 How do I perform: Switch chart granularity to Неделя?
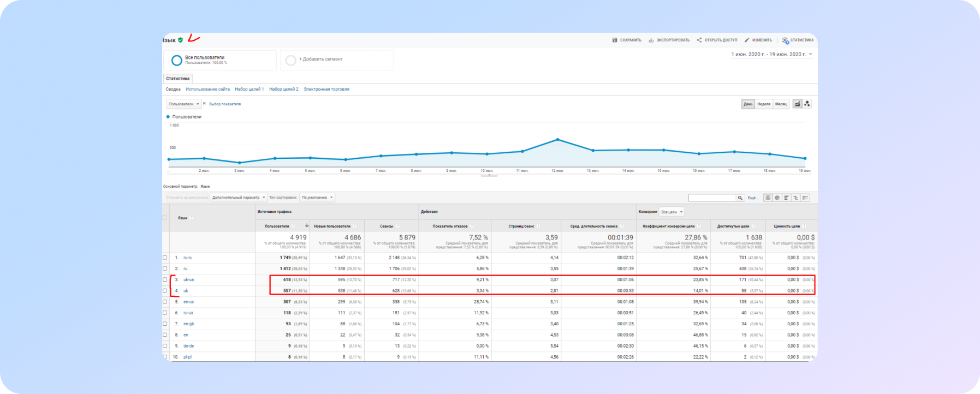[764, 104]
